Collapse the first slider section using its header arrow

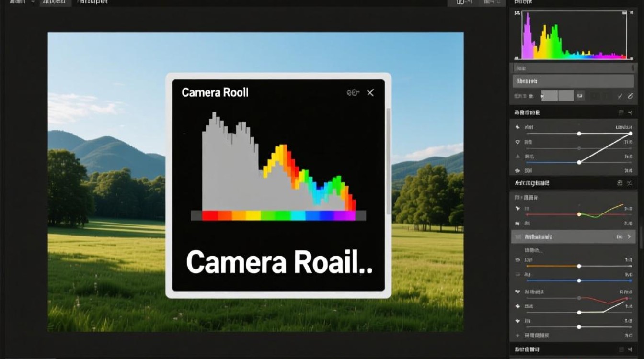(630, 112)
